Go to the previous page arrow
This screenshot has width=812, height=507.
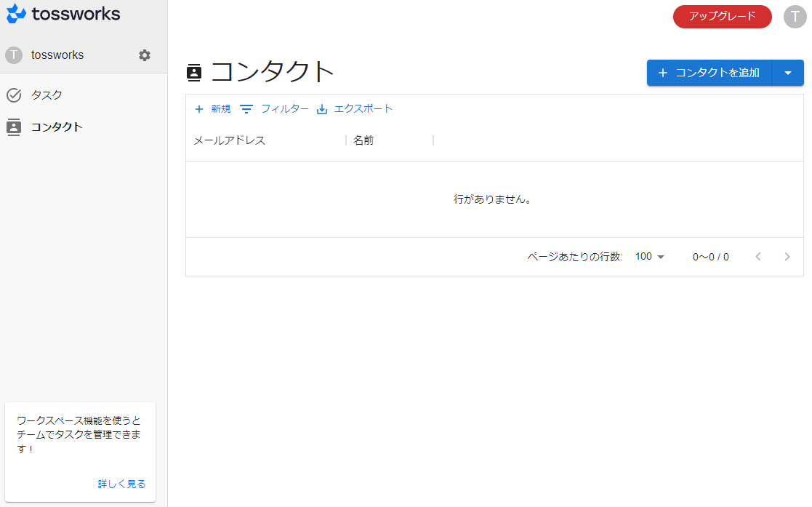758,257
